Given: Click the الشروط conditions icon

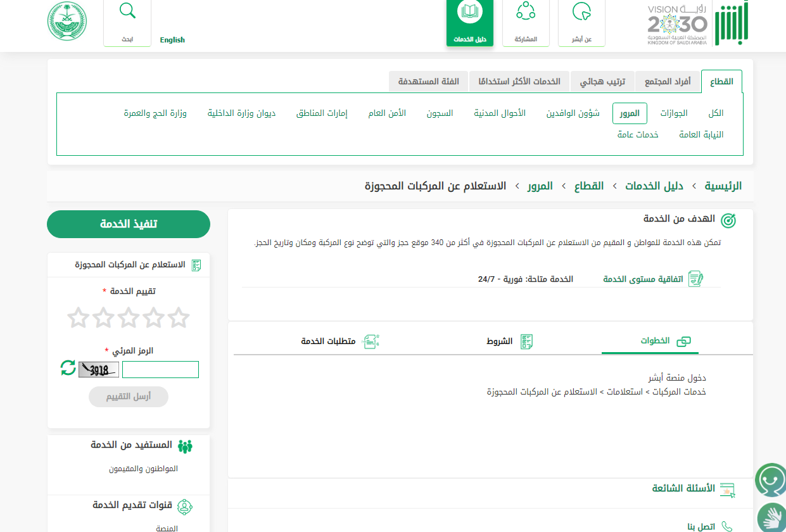Looking at the screenshot, I should 526,341.
